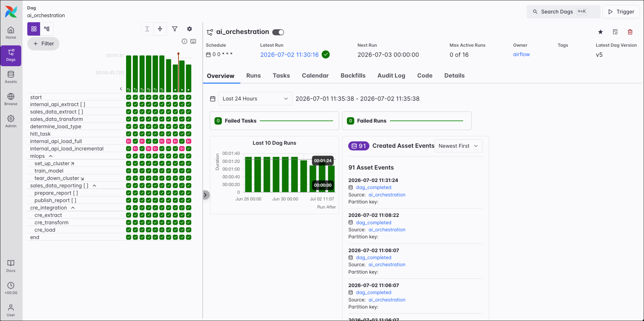Open Dag documentation icon
The width and height of the screenshot is (644, 321).
[615, 32]
